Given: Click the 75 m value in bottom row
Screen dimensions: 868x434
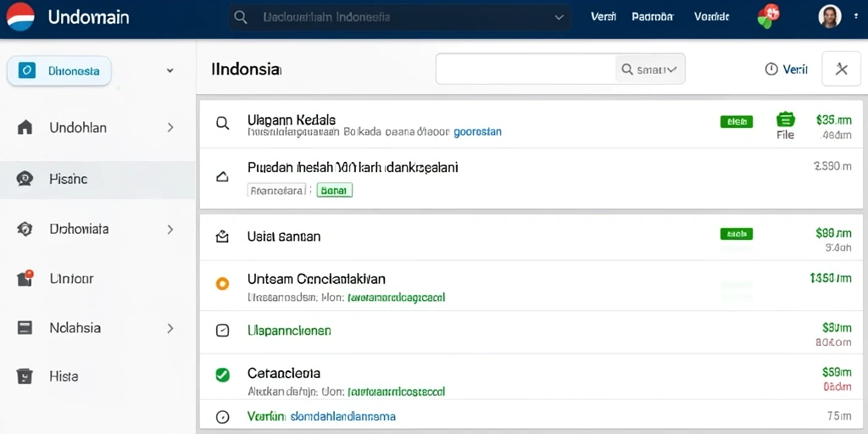Looking at the screenshot, I should pos(839,415).
